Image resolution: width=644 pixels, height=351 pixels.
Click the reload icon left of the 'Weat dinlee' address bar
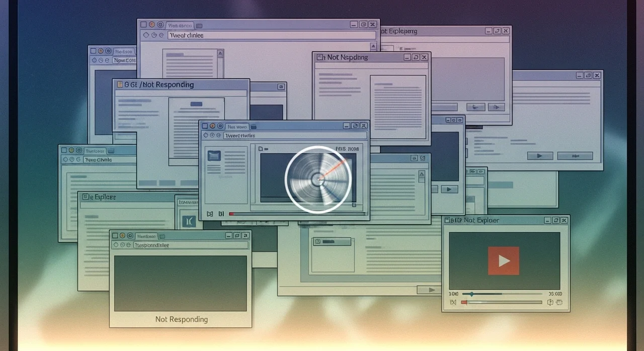pos(162,35)
